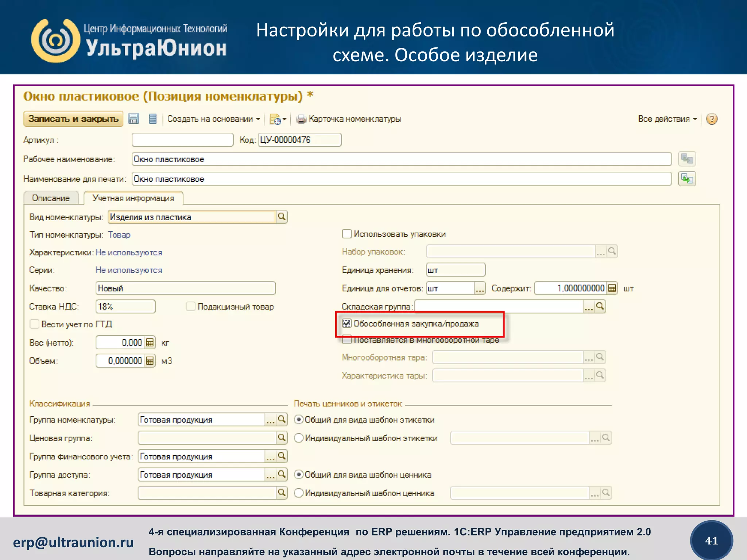Viewport: 747px width, 560px height.
Task: Click ellipsis selector in Единица для отчетов
Action: [x=480, y=288]
